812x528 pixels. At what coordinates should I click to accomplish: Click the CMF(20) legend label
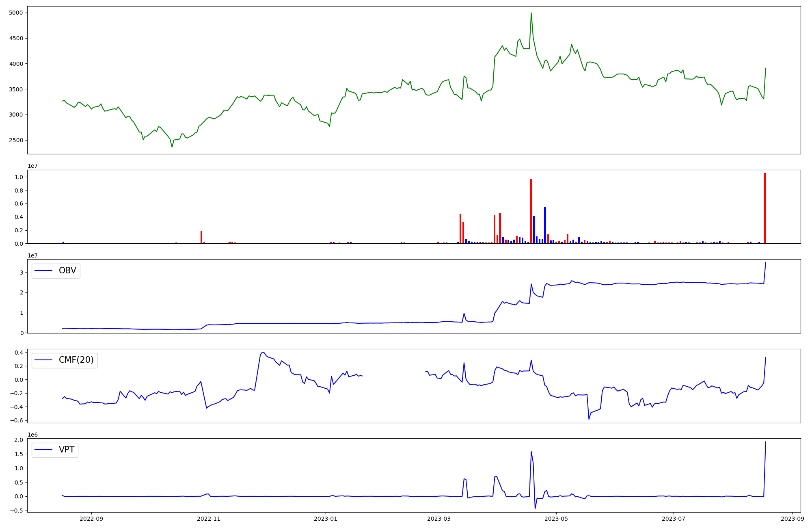pyautogui.click(x=76, y=360)
